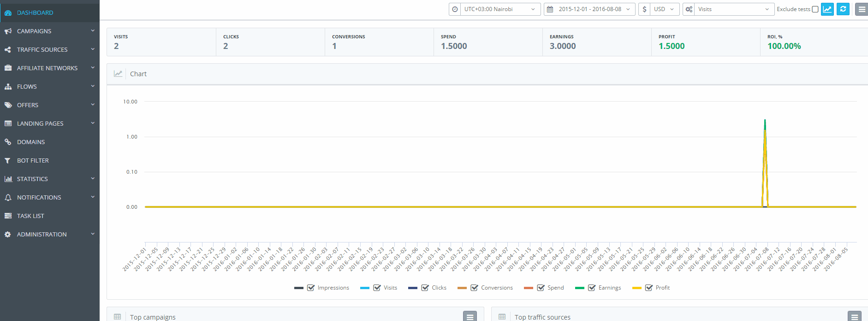Expand the Offers submenu arrow
The width and height of the screenshot is (868, 321).
point(93,105)
